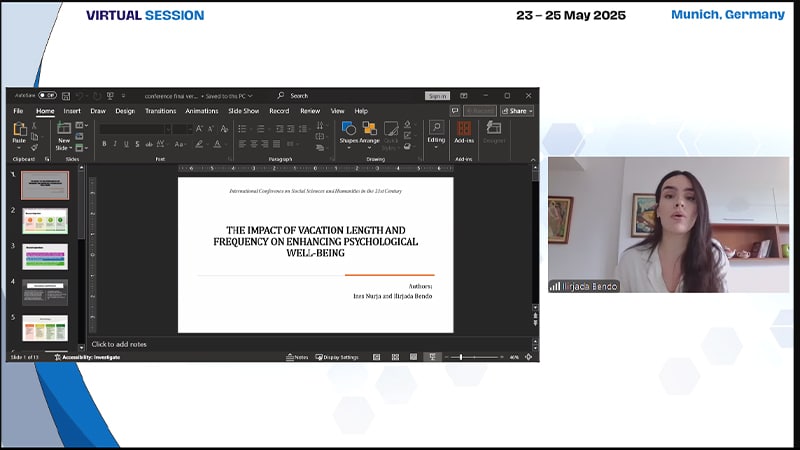The height and width of the screenshot is (450, 800).
Task: Click into the Search box
Action: coord(330,96)
